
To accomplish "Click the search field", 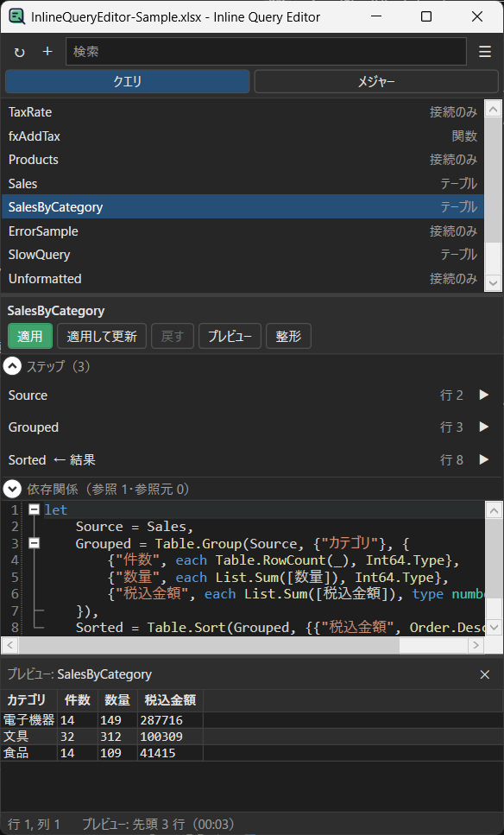I will (266, 52).
